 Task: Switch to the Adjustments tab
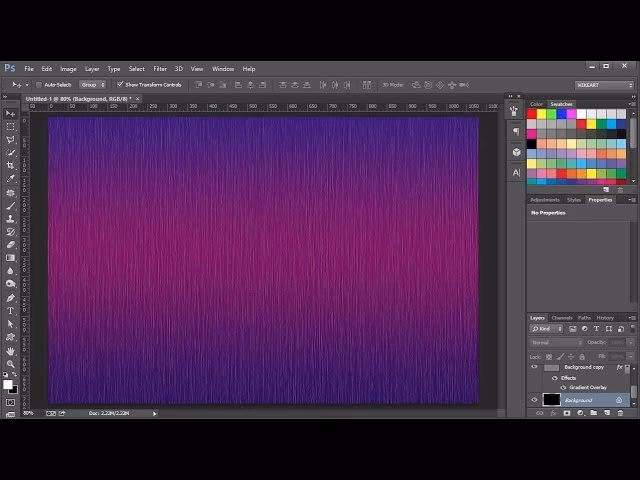click(x=544, y=200)
